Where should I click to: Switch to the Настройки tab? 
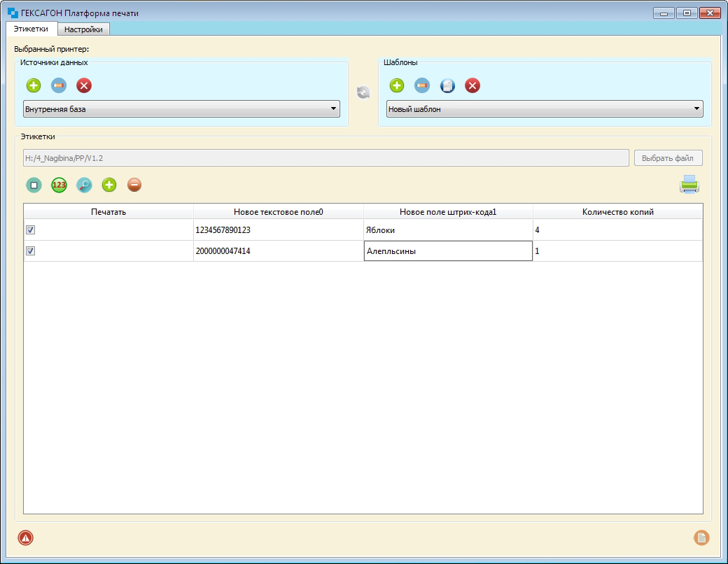(x=83, y=29)
